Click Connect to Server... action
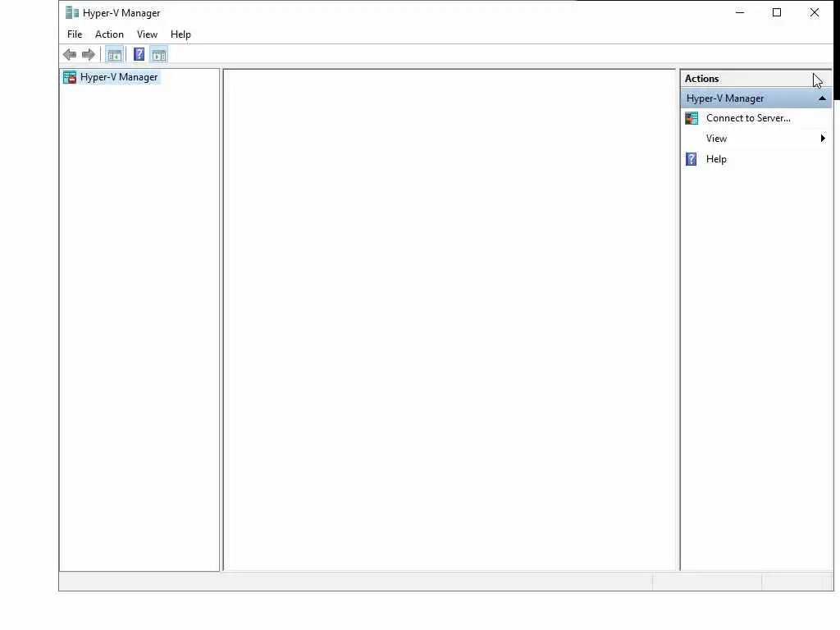This screenshot has width=840, height=630. (748, 118)
